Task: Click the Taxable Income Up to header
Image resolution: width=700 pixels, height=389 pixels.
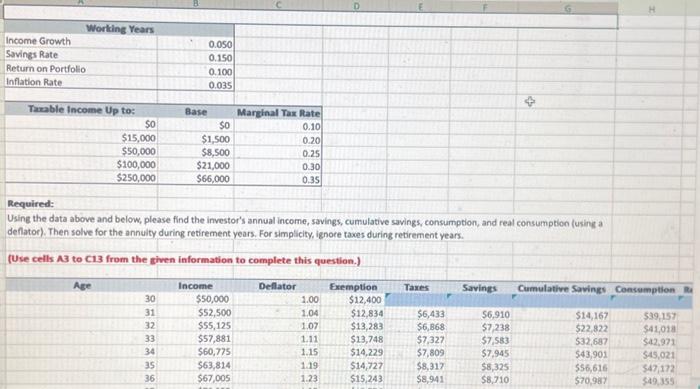Action: coord(81,109)
